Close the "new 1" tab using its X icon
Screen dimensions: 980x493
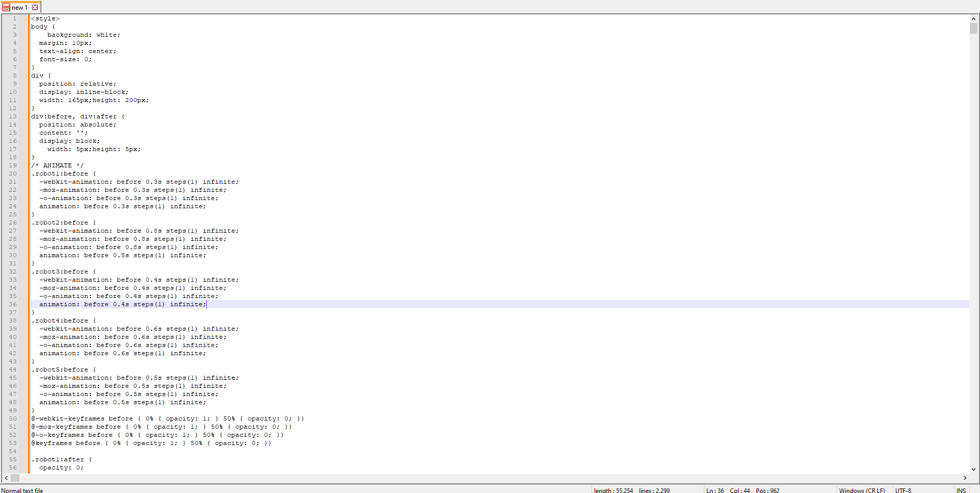35,8
